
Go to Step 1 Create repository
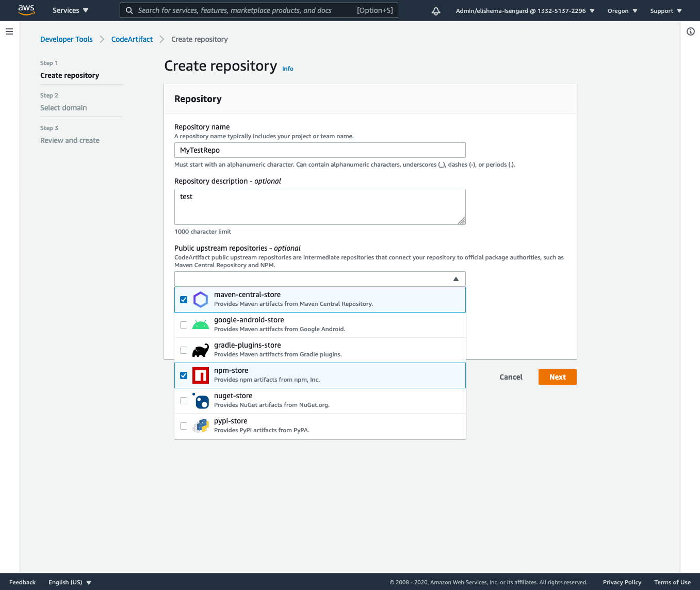[70, 75]
